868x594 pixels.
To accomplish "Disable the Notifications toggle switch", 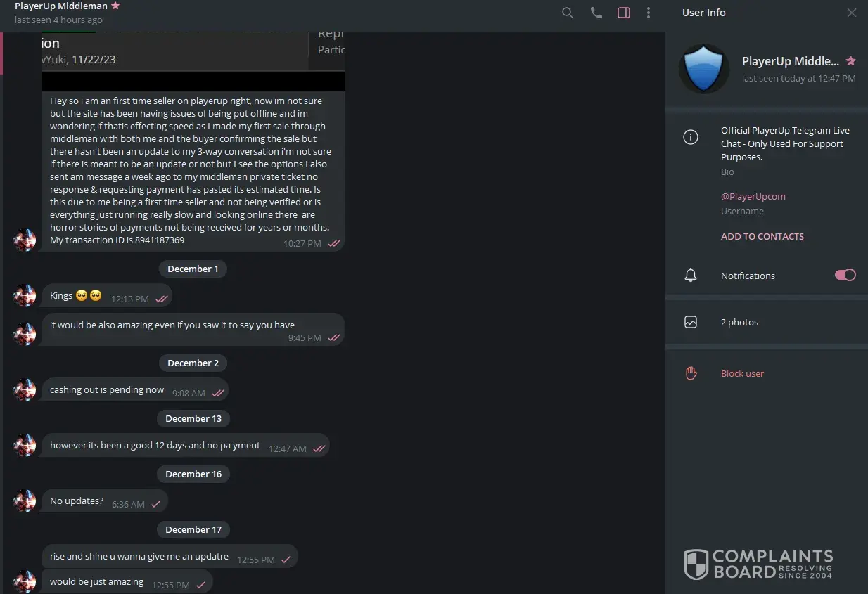I will click(845, 275).
